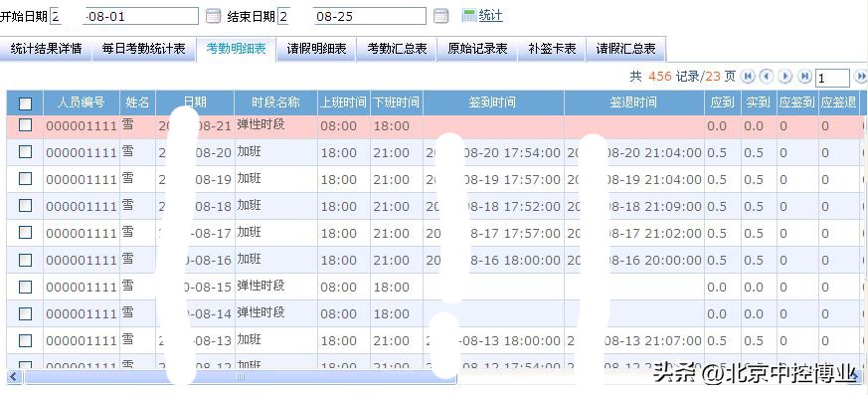Open the 原始记录表 tab
The image size is (868, 395).
click(477, 49)
